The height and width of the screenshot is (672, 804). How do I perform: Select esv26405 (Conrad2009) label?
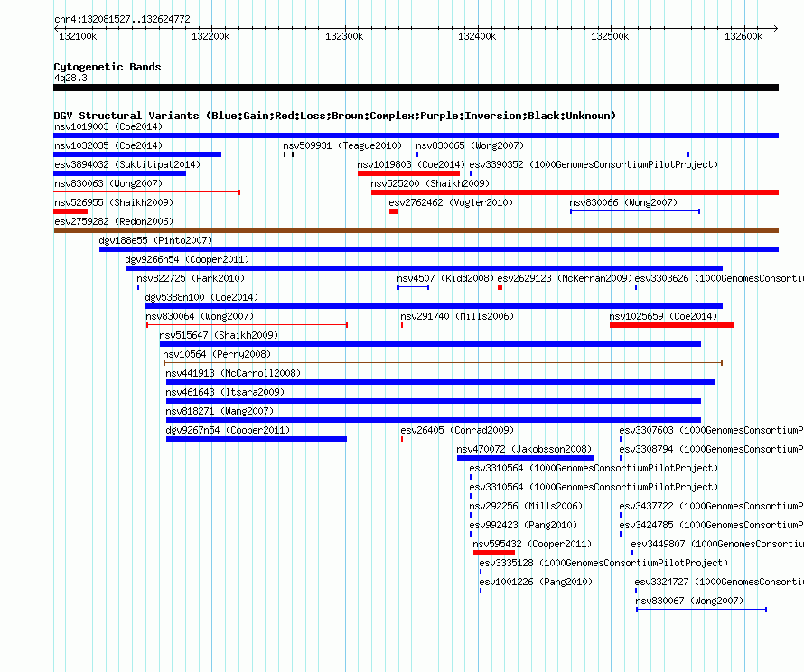coord(457,430)
